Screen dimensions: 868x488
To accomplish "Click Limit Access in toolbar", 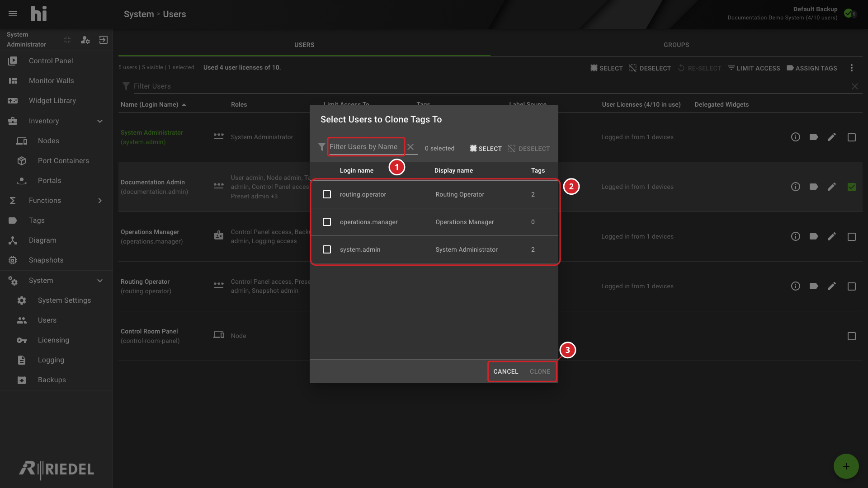I will (754, 68).
